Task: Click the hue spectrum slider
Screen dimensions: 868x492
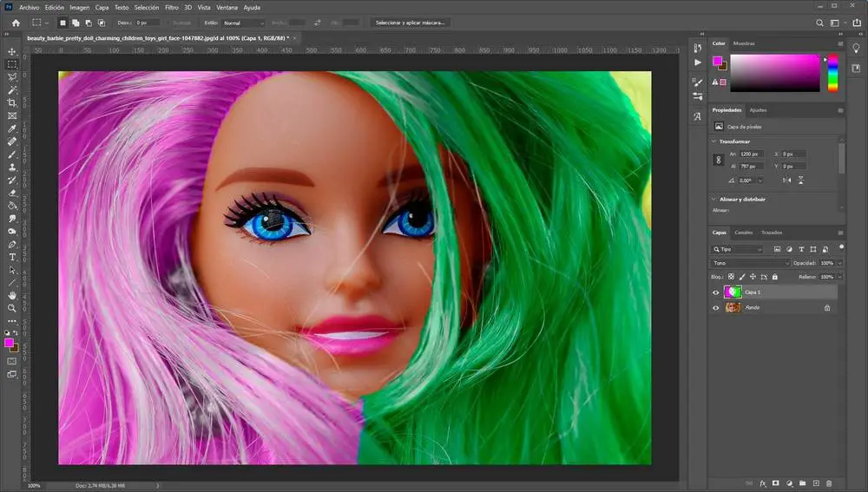Action: coord(832,73)
